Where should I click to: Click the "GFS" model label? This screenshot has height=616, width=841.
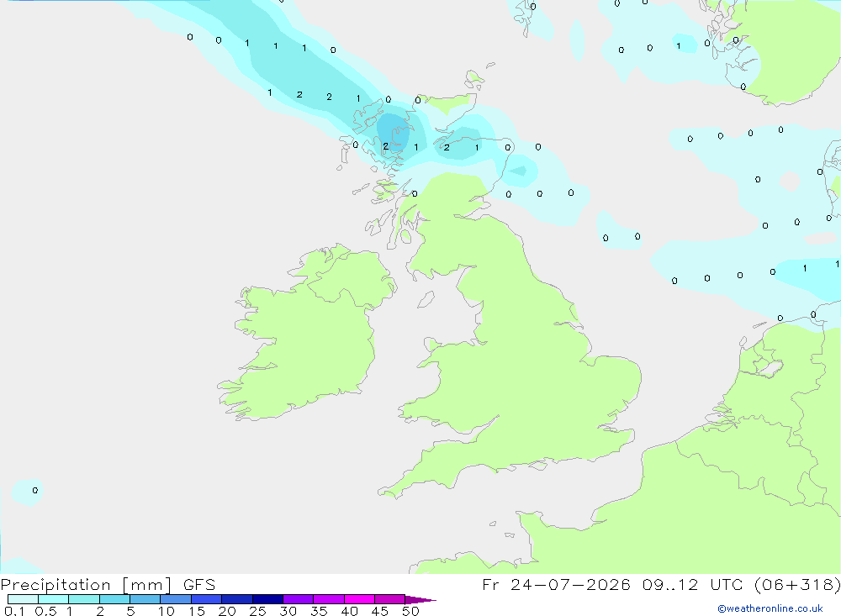pos(199,585)
